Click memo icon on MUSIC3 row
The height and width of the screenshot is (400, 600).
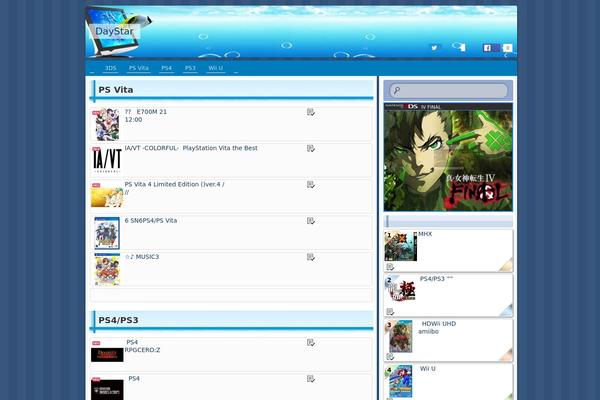pyautogui.click(x=311, y=257)
